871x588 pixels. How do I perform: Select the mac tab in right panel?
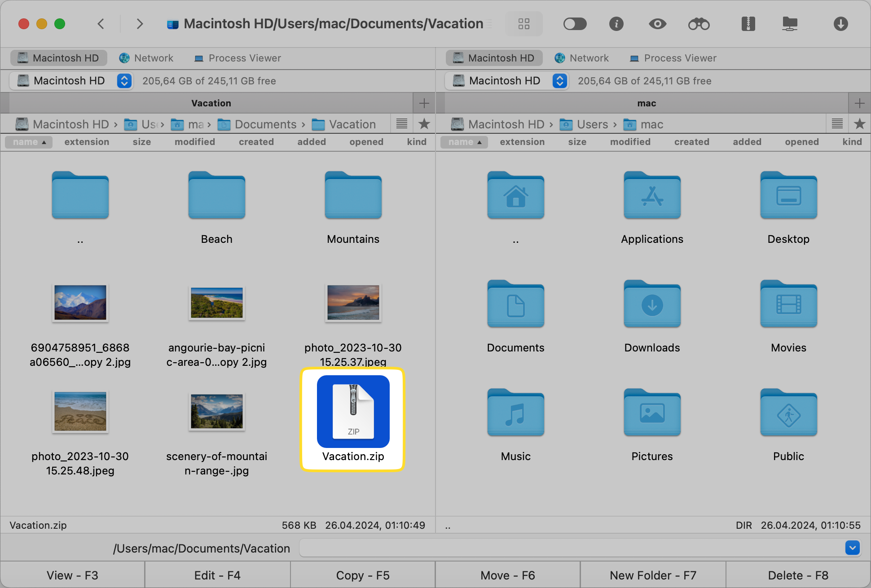tap(646, 102)
